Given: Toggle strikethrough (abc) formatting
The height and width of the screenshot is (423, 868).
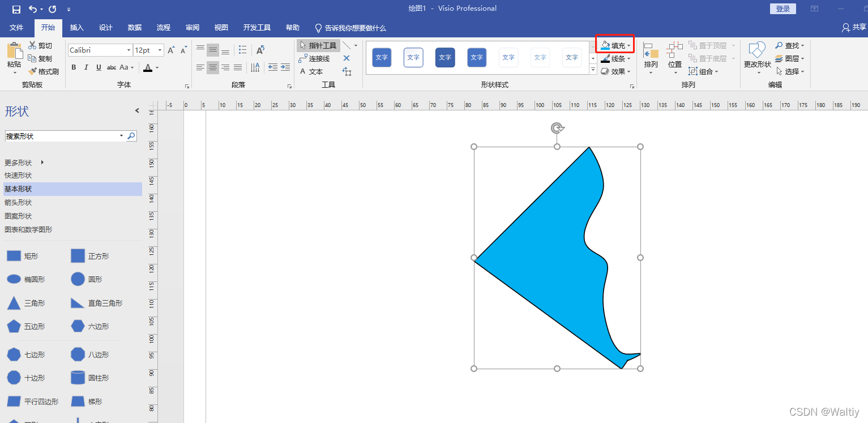Looking at the screenshot, I should [x=112, y=67].
